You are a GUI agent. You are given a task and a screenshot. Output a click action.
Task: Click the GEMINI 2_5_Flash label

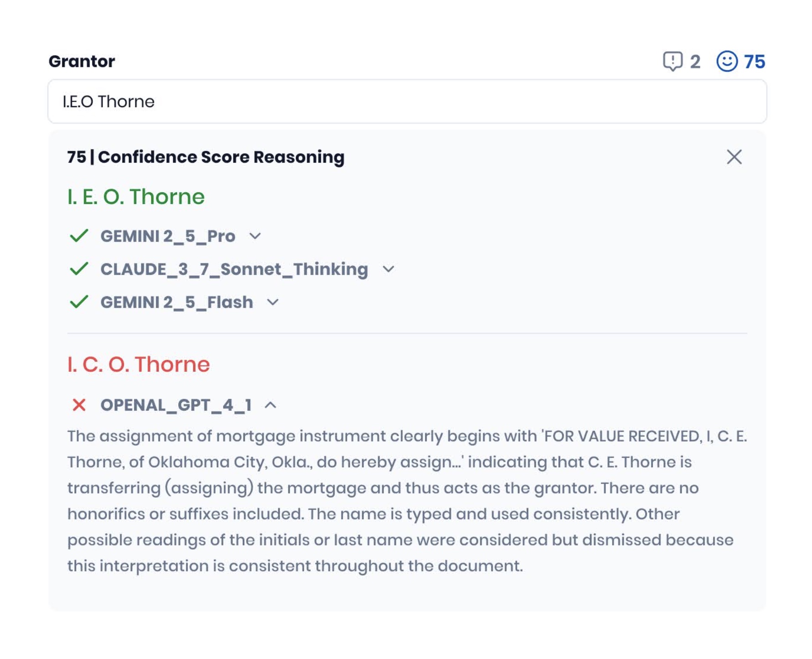pyautogui.click(x=176, y=302)
